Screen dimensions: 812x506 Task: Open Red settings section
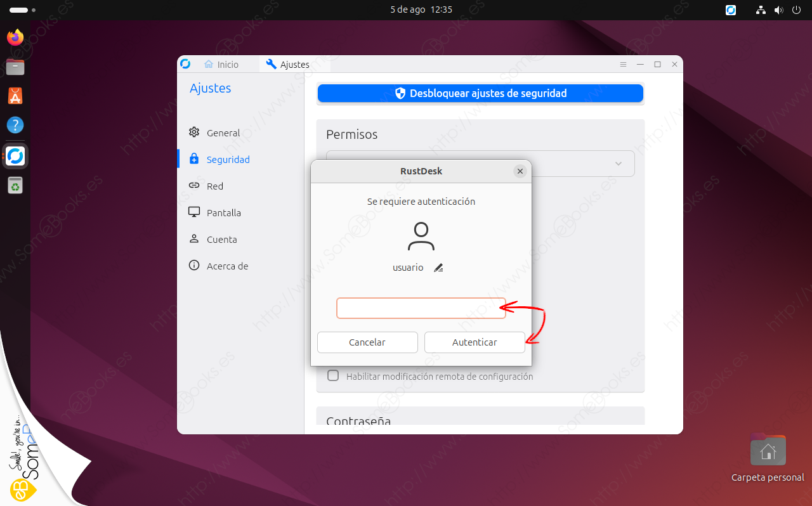(206, 186)
